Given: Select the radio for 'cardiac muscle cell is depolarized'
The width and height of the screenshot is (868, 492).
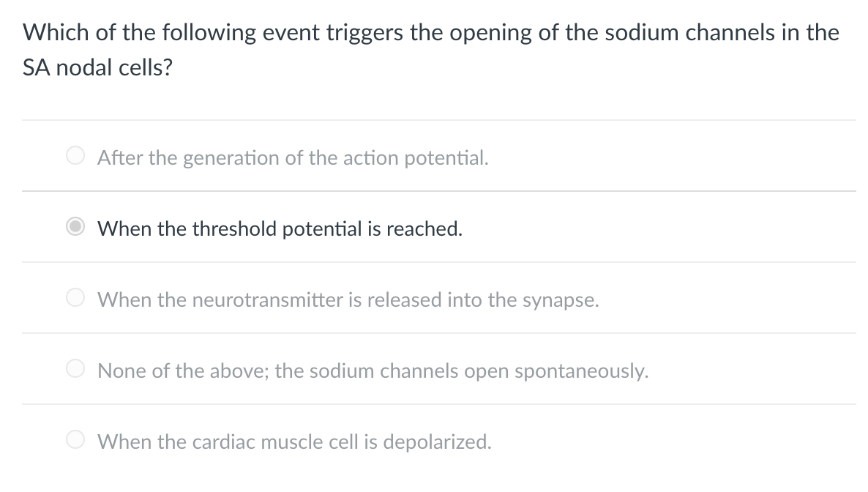Looking at the screenshot, I should pos(75,439).
